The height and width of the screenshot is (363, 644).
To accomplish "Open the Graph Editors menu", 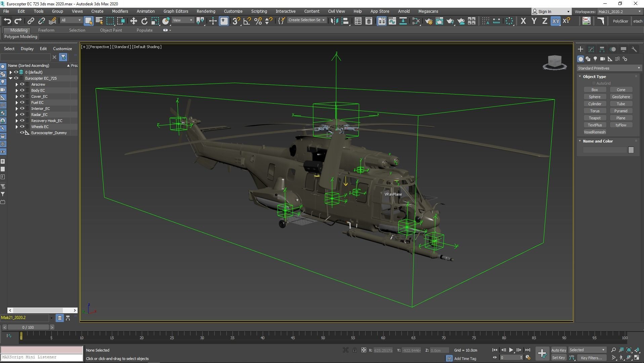I will click(x=176, y=11).
